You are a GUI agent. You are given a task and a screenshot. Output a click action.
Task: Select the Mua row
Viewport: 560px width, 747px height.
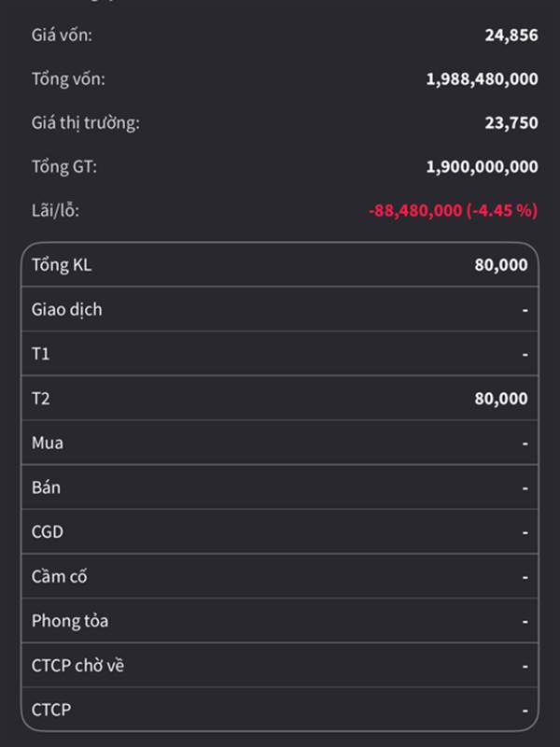pos(280,443)
